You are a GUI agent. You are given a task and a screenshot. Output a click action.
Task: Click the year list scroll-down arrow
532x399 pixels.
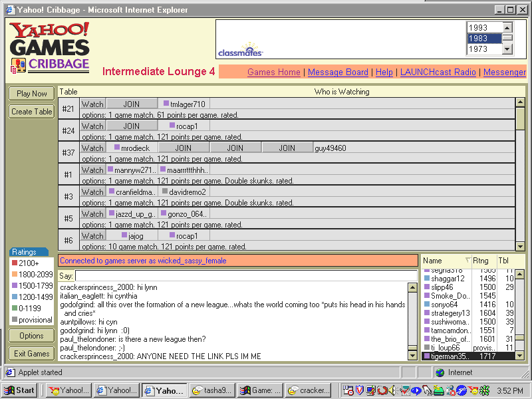[507, 49]
